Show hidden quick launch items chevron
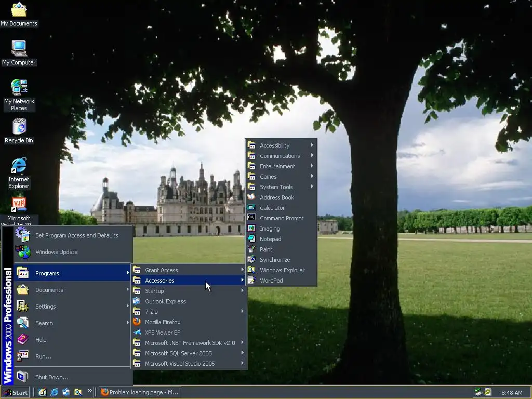532x399 pixels. pos(89,391)
